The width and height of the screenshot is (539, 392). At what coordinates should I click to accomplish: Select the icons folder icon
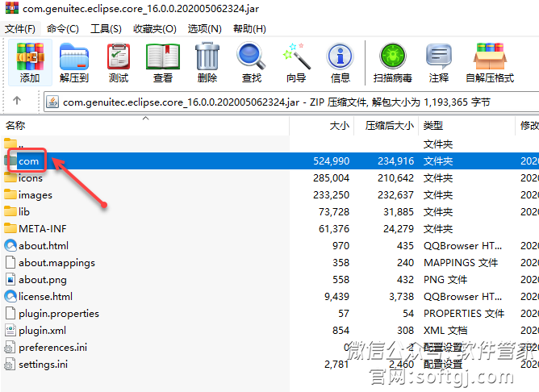[10, 177]
